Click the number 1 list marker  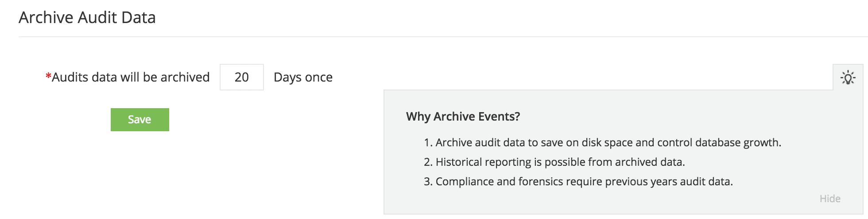(x=427, y=143)
